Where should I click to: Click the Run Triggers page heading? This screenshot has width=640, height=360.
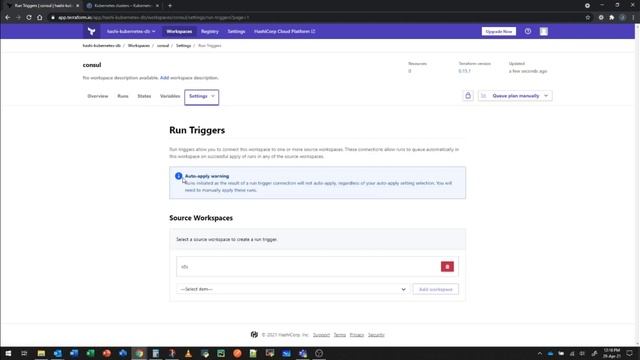coord(197,130)
